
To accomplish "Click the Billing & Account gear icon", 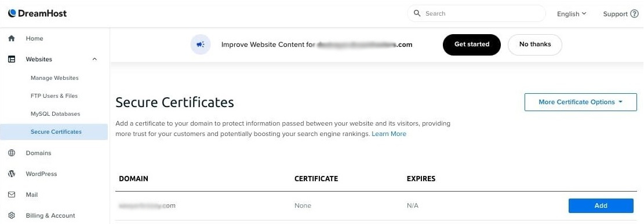I will click(x=12, y=215).
